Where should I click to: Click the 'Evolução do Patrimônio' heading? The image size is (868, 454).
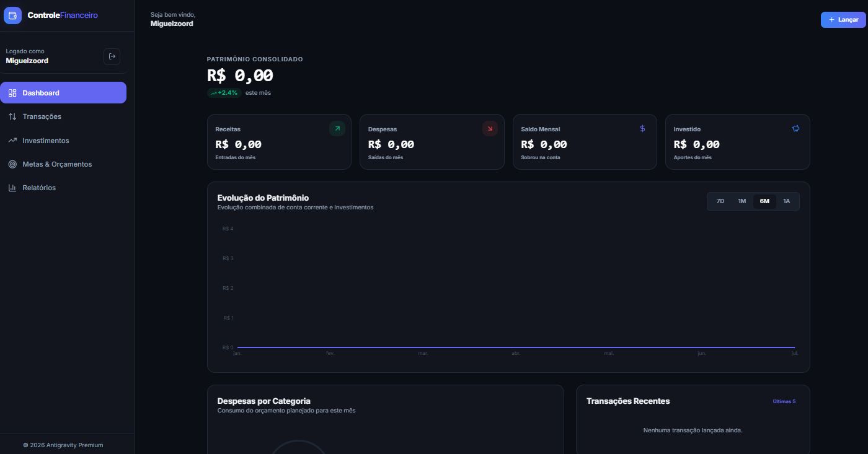point(263,198)
